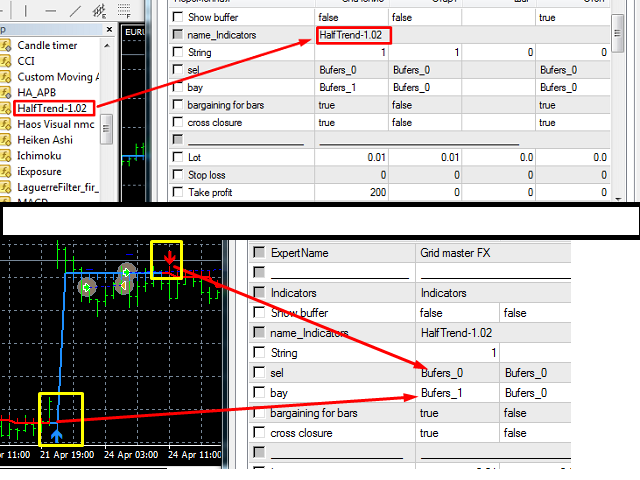Click the CCI indicator icon
This screenshot has width=640, height=480.
pos(5,61)
